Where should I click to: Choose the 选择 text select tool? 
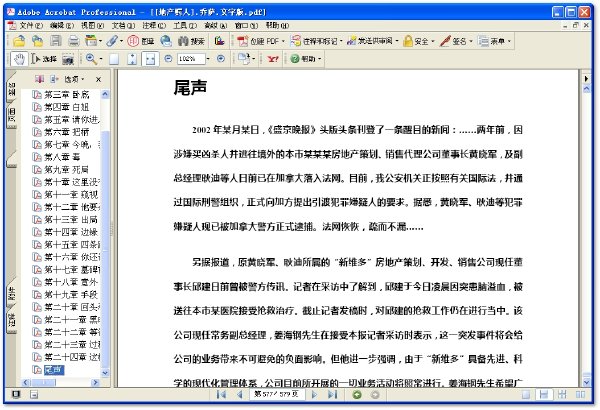click(x=44, y=59)
